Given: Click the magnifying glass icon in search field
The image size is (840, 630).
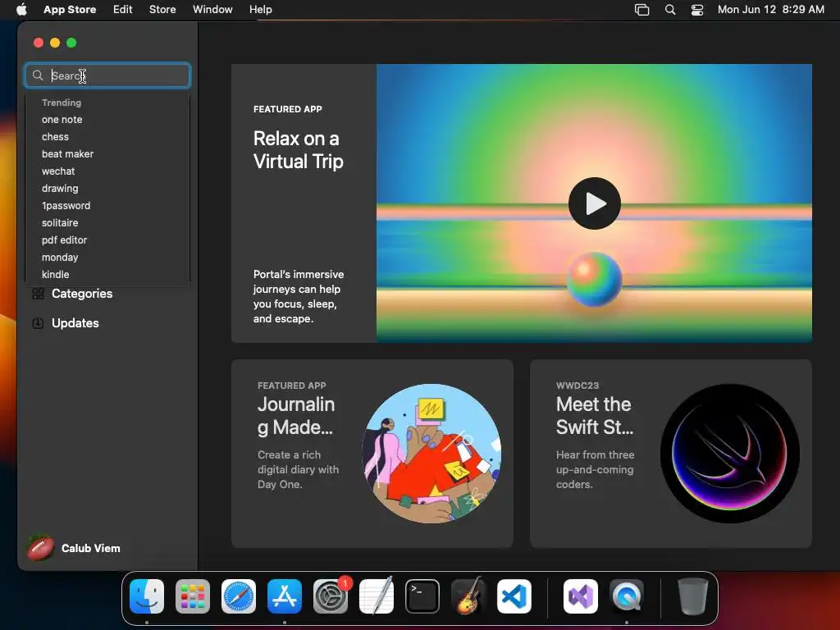Looking at the screenshot, I should (x=38, y=75).
